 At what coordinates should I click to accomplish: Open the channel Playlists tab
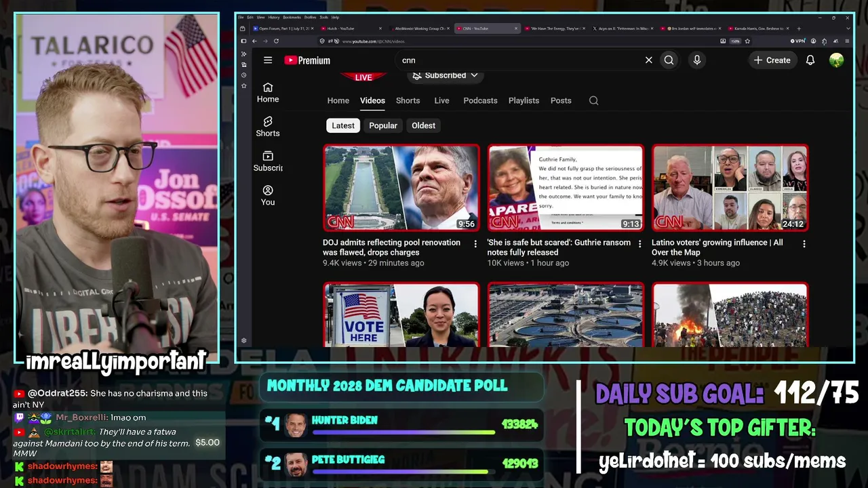[x=524, y=100]
